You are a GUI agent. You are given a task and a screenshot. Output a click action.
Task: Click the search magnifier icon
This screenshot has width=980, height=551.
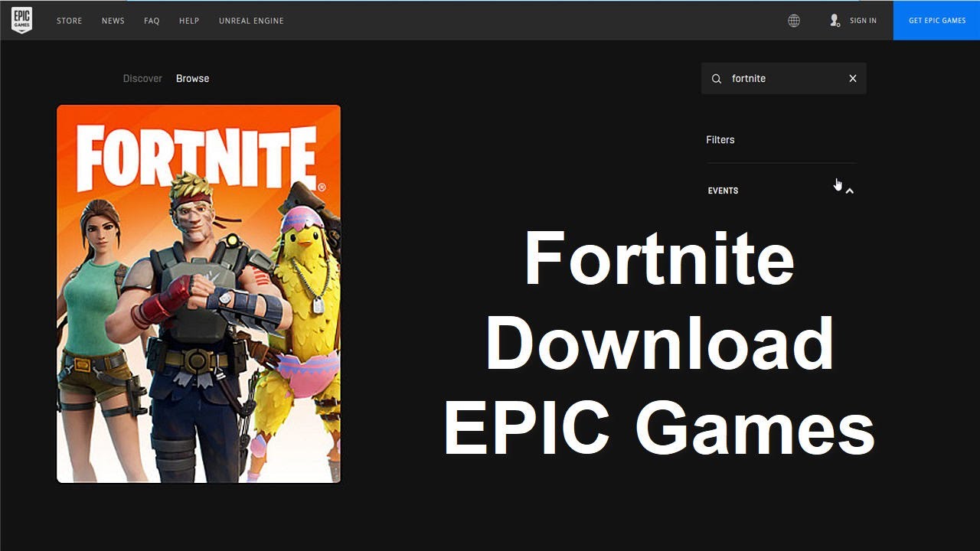[x=717, y=79]
